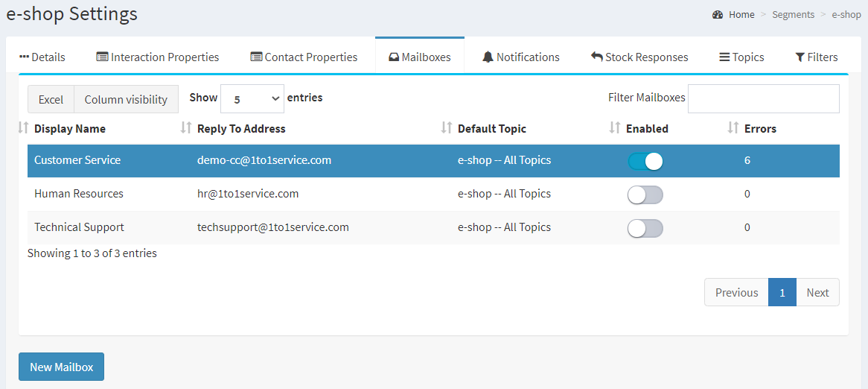Sort by Reply To Address icon
The image size is (868, 389).
(x=187, y=128)
